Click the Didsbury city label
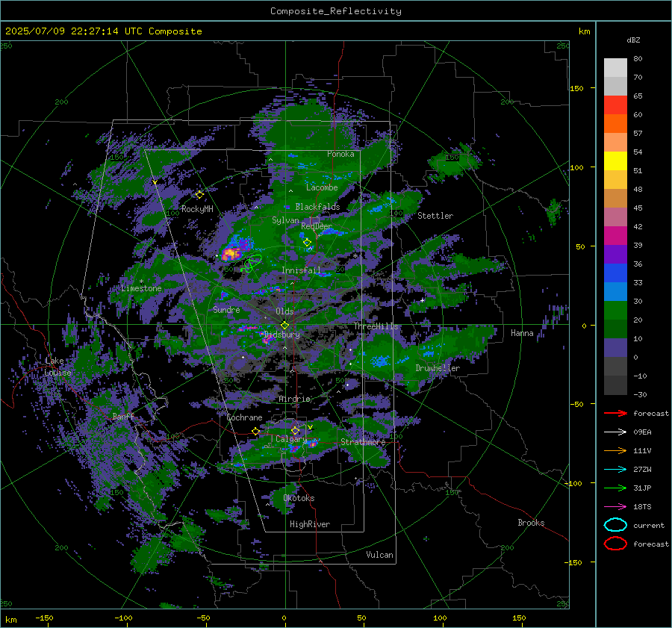 281,335
